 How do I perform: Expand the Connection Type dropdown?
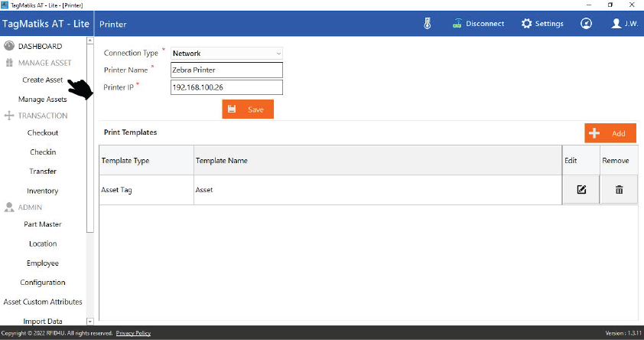click(x=226, y=54)
